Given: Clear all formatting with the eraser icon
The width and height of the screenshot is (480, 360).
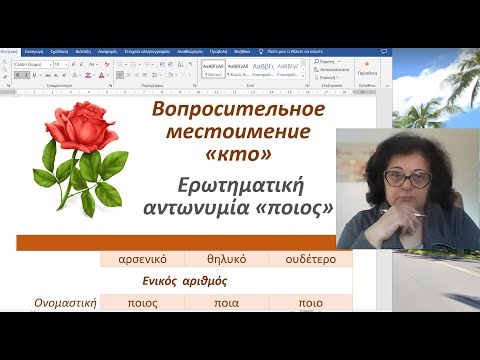Looking at the screenshot, I should click(107, 64).
